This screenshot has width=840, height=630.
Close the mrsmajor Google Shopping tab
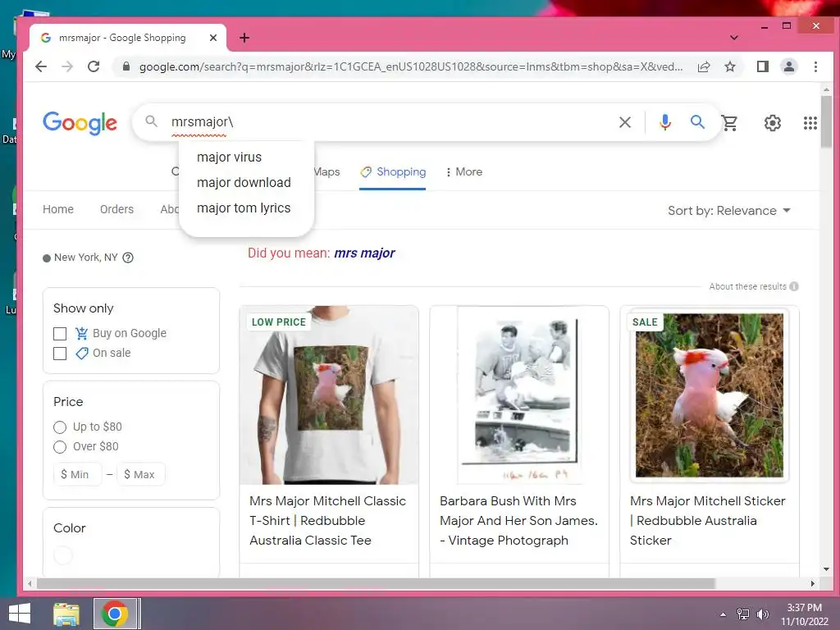click(x=213, y=38)
